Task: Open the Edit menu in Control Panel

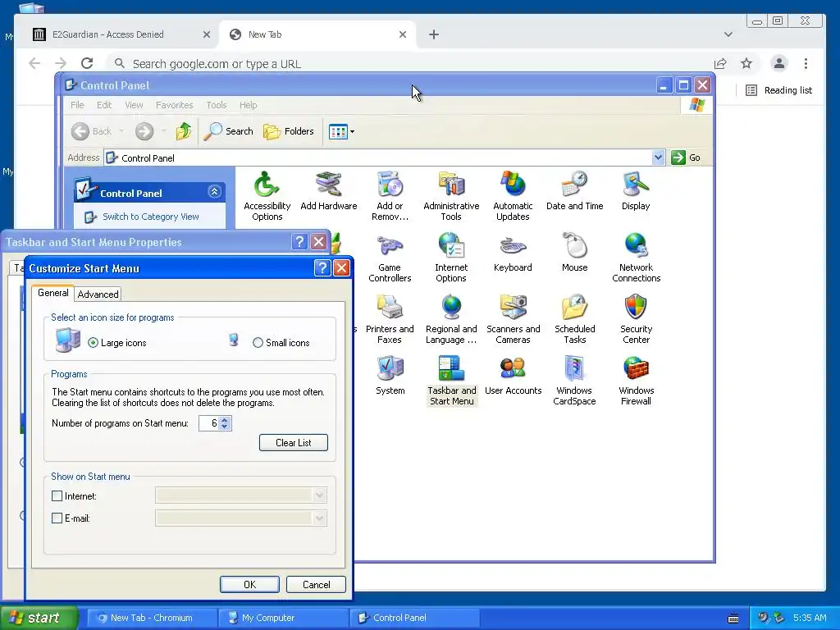Action: pyautogui.click(x=104, y=105)
